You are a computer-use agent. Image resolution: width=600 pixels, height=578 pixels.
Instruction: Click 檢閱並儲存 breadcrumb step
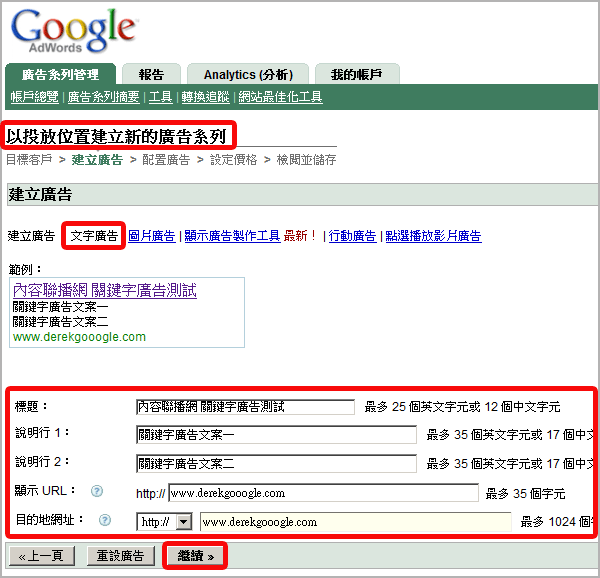(x=307, y=160)
